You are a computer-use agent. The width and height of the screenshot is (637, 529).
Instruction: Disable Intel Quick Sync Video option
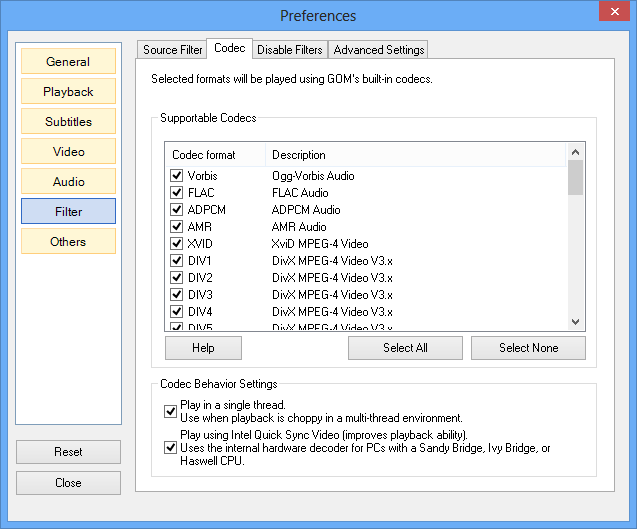170,447
